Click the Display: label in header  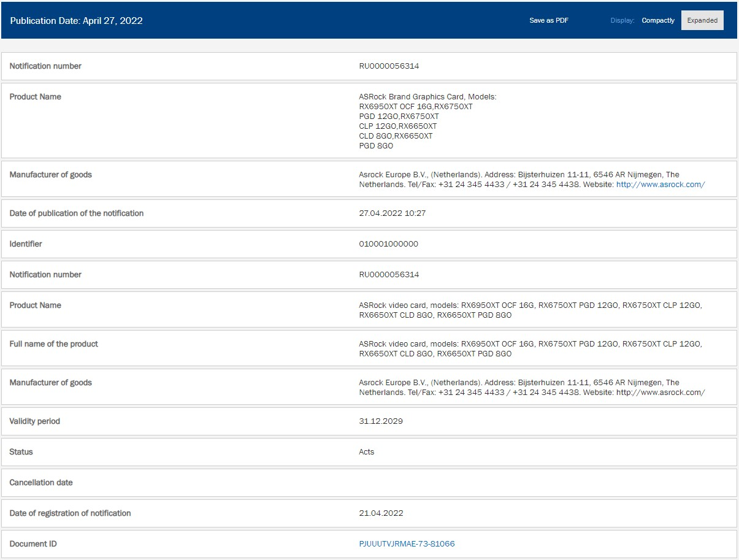click(x=622, y=20)
